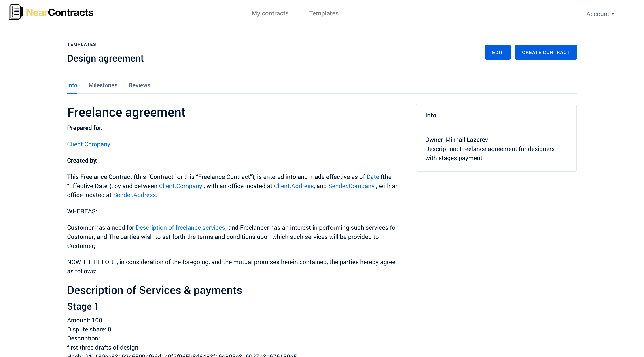Select the Info tab
644x357 pixels.
pyautogui.click(x=72, y=85)
